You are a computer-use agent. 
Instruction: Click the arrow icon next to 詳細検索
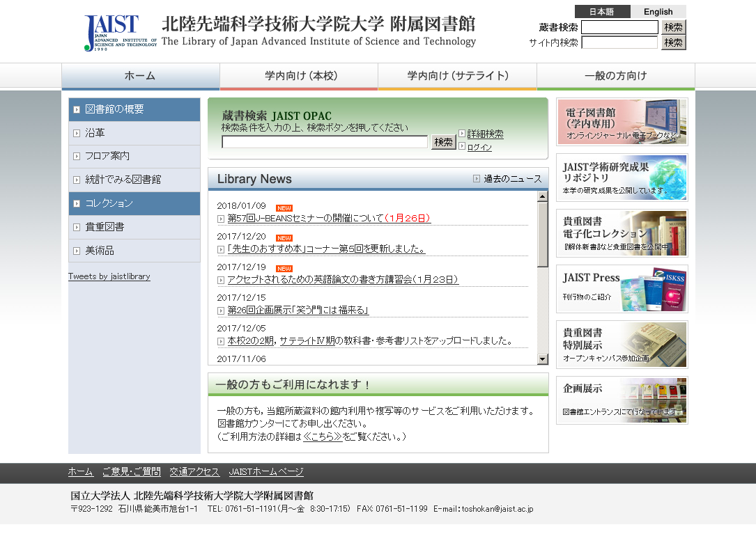pyautogui.click(x=462, y=134)
